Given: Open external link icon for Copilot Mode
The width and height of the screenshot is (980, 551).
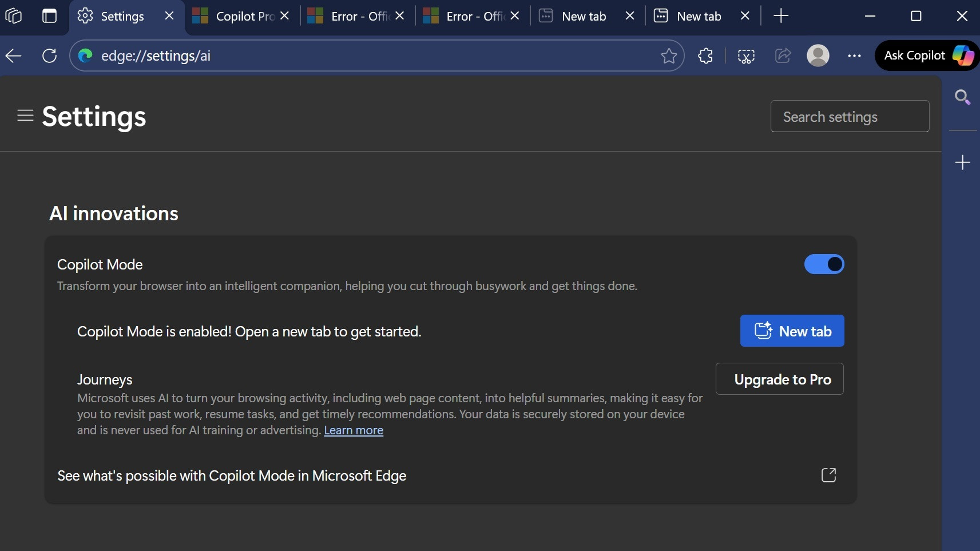Looking at the screenshot, I should click(828, 475).
